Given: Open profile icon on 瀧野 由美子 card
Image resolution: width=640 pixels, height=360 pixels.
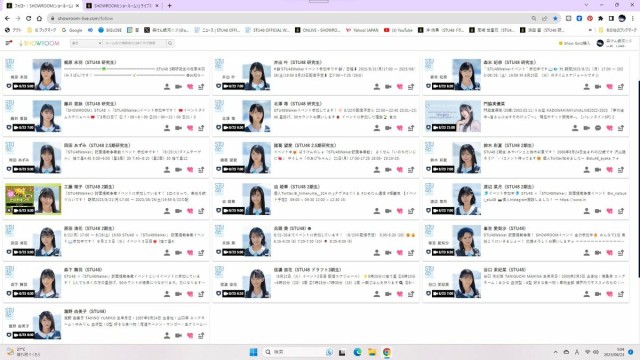Looking at the screenshot, I should coord(167,336).
